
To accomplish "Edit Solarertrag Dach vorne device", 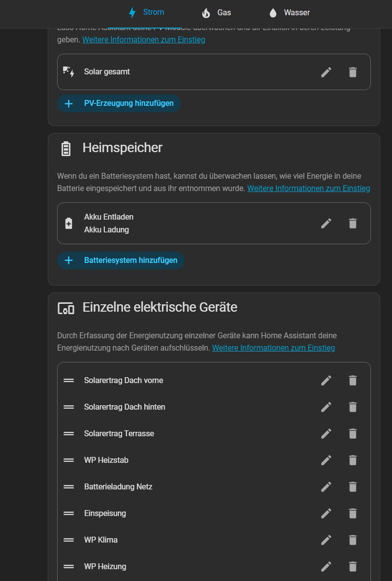I will coord(326,380).
